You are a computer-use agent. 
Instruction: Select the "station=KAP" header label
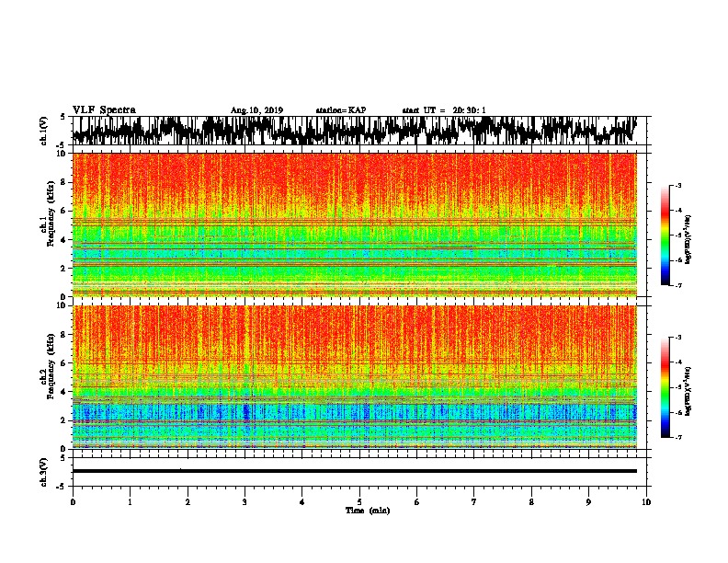(341, 110)
